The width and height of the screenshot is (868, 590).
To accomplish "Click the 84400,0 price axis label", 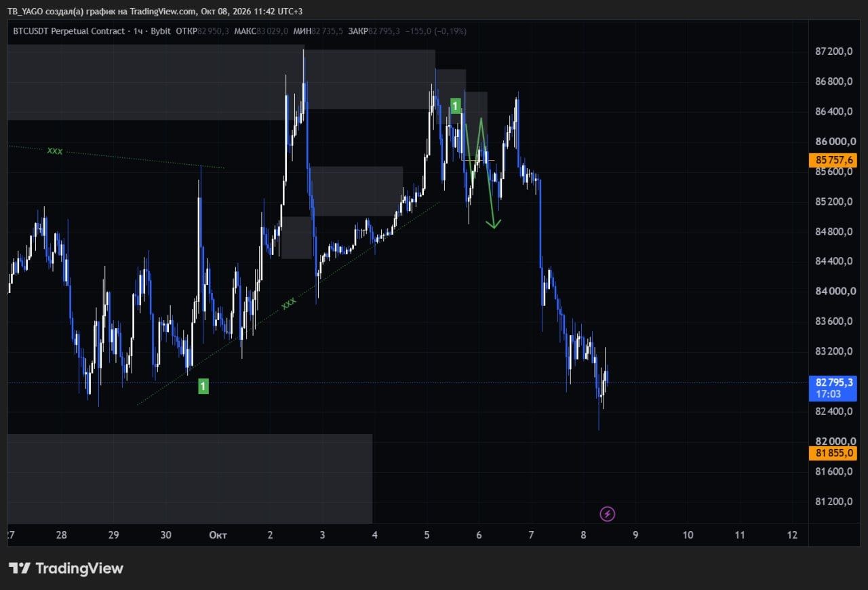I will [833, 261].
